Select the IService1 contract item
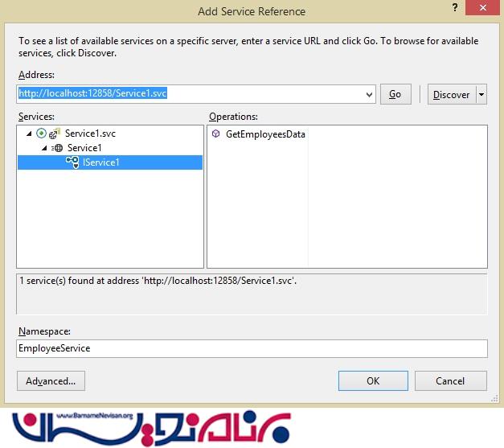 click(x=110, y=162)
